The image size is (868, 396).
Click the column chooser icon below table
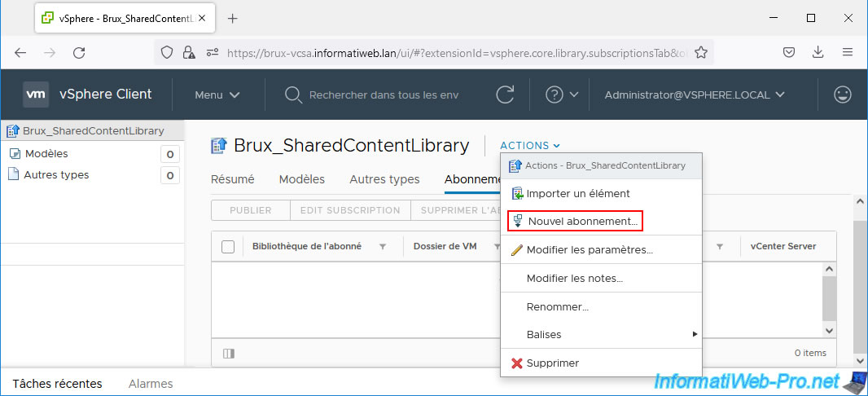(228, 353)
